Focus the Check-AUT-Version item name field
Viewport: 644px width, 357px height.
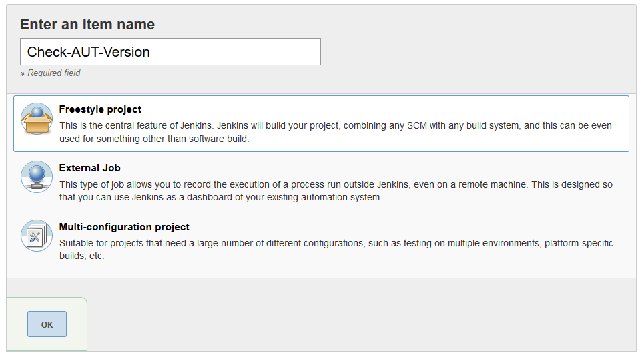pyautogui.click(x=170, y=52)
